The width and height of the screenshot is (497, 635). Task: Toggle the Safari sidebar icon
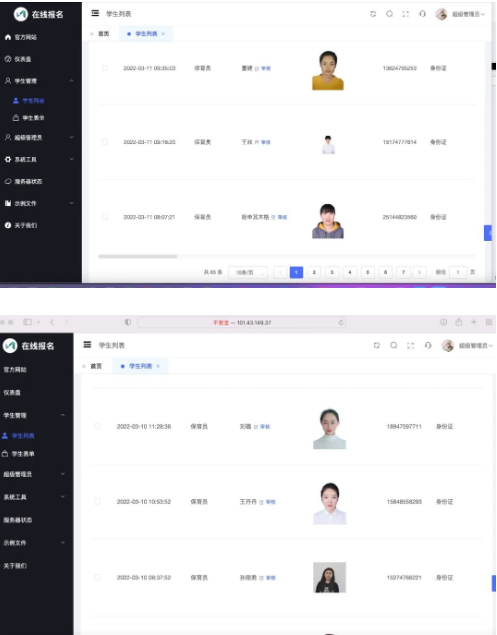(28, 322)
